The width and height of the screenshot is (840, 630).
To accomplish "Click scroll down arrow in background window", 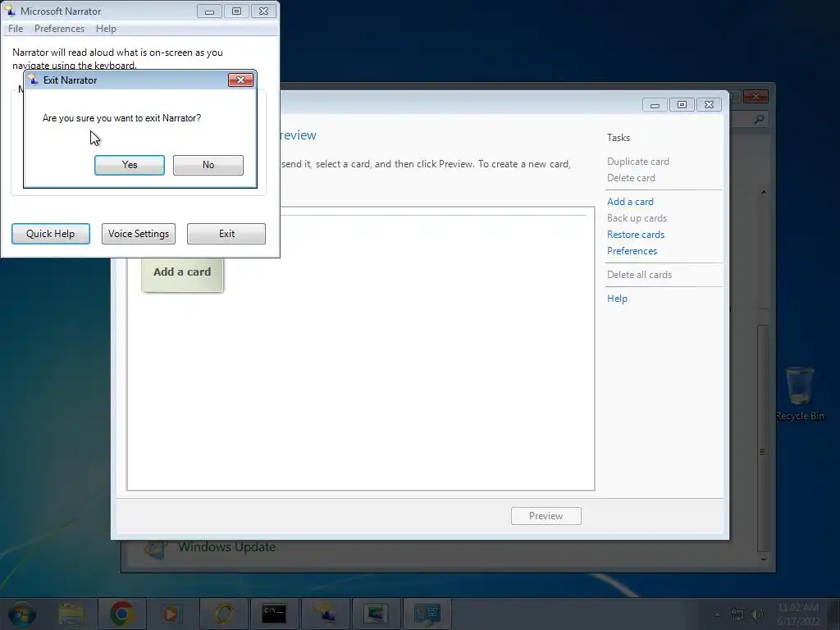I will (x=764, y=559).
